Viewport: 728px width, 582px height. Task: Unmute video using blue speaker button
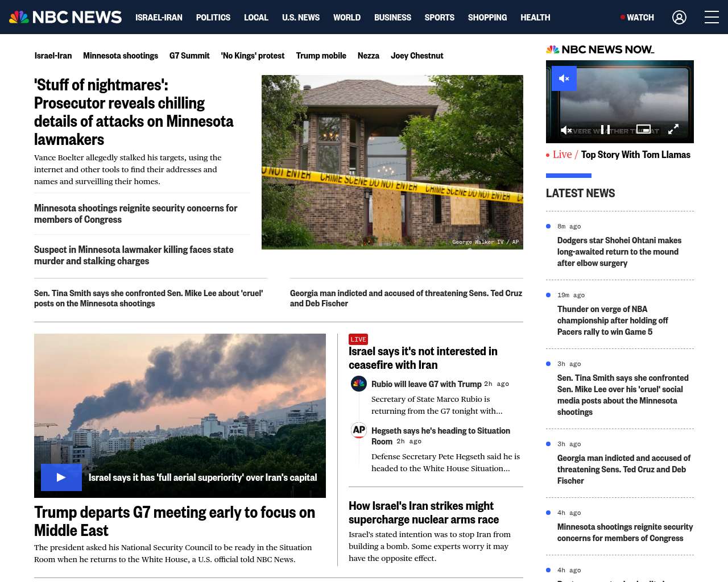pyautogui.click(x=564, y=78)
